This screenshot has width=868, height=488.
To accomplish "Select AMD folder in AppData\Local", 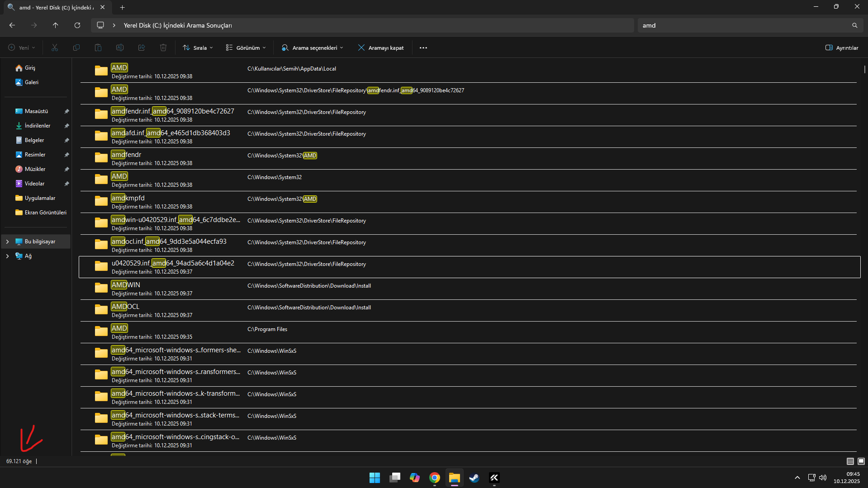I will click(x=470, y=72).
